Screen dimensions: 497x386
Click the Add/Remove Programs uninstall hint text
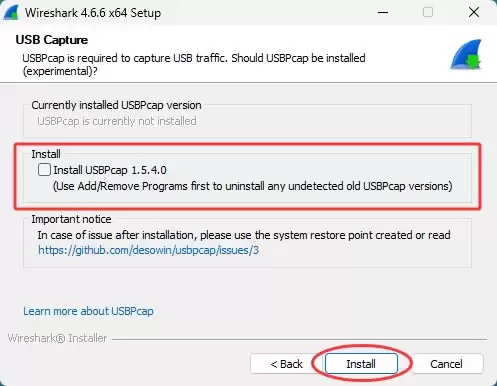coord(253,186)
